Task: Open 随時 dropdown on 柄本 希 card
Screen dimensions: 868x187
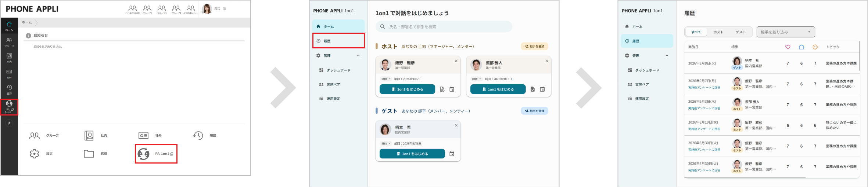Action: click(385, 144)
